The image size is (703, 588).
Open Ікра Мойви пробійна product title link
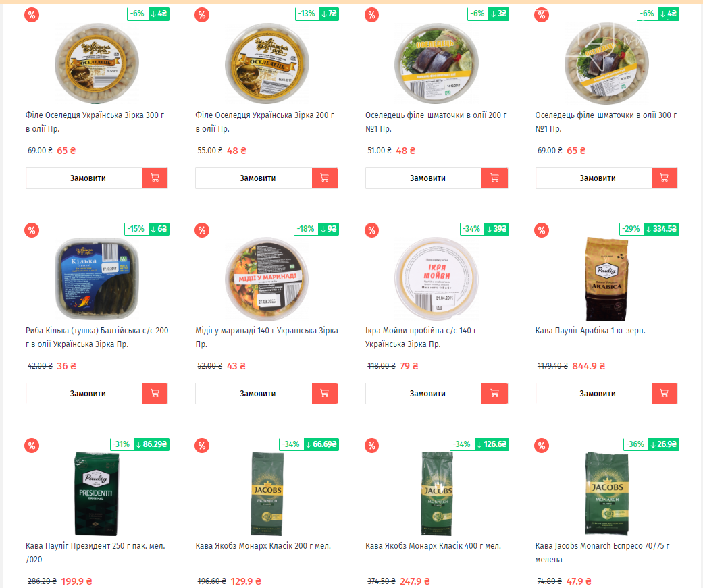tap(421, 337)
